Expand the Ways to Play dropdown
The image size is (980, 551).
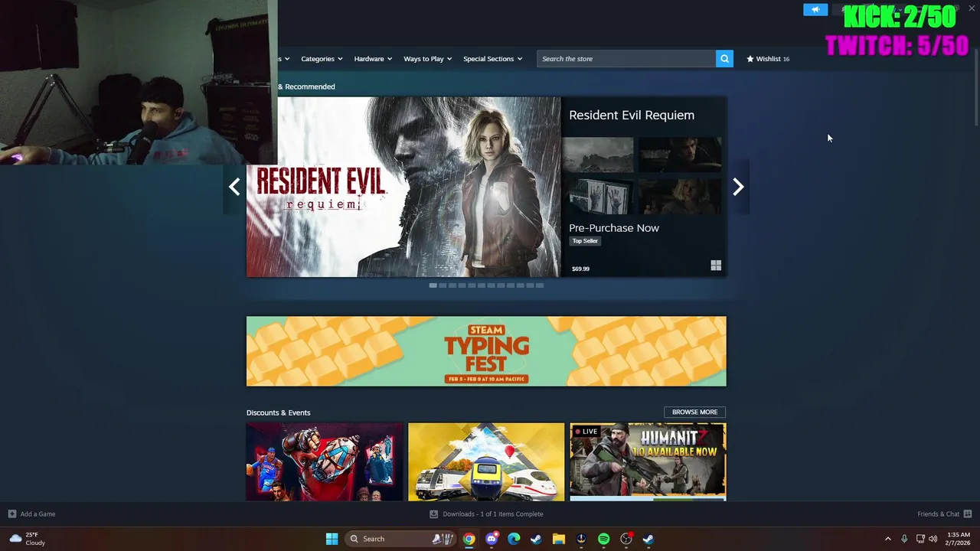point(428,59)
